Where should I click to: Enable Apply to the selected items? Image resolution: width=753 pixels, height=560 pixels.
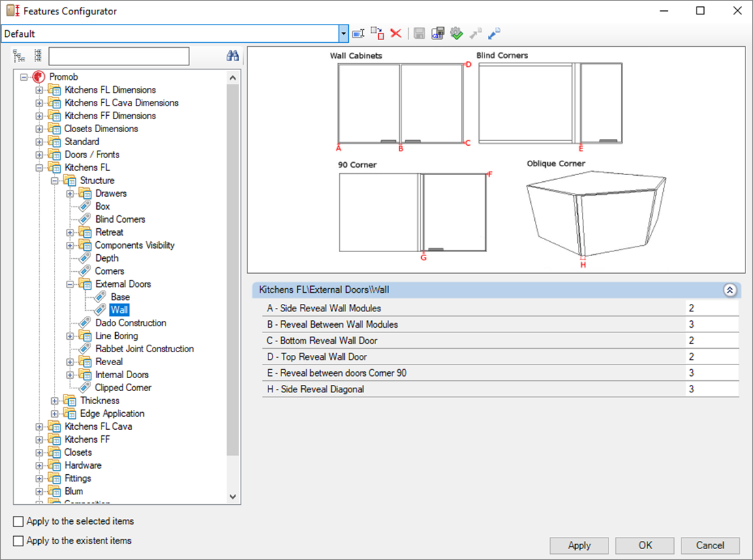18,522
